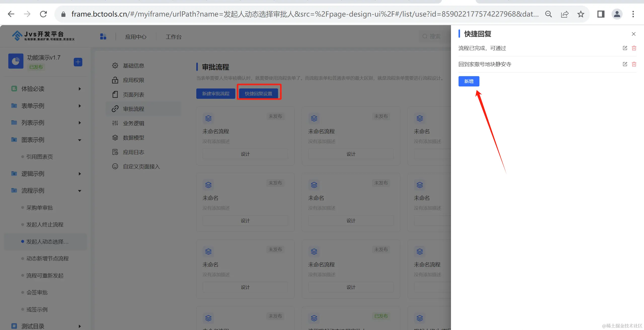Delete the '流程已完成，可通过' quick reply
Screen dimensions: 644x330
[x=634, y=48]
